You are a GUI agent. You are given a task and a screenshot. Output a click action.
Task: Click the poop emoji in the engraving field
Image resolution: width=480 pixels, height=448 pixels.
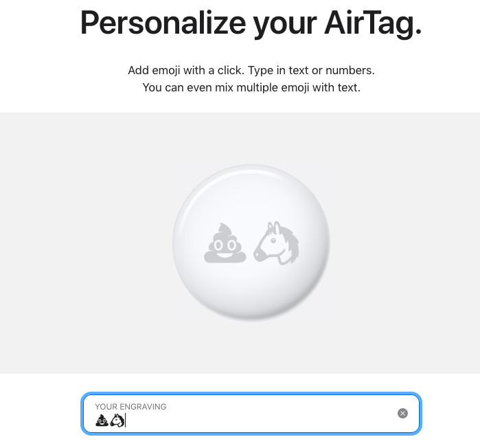102,421
